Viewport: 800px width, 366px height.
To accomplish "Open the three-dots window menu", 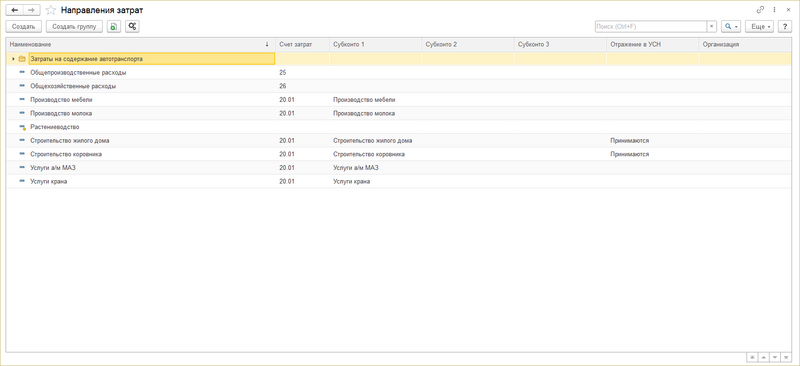I will (x=774, y=10).
